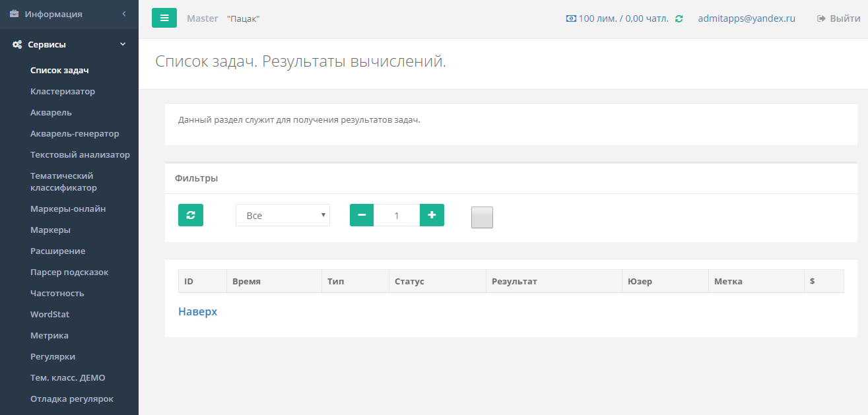
Task: Click the Выйти logout link
Action: tap(839, 18)
